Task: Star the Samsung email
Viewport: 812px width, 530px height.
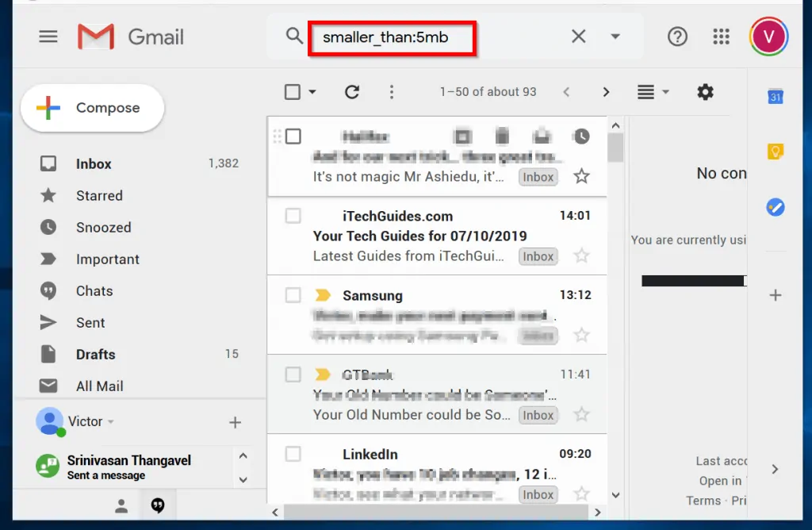Action: pos(581,335)
